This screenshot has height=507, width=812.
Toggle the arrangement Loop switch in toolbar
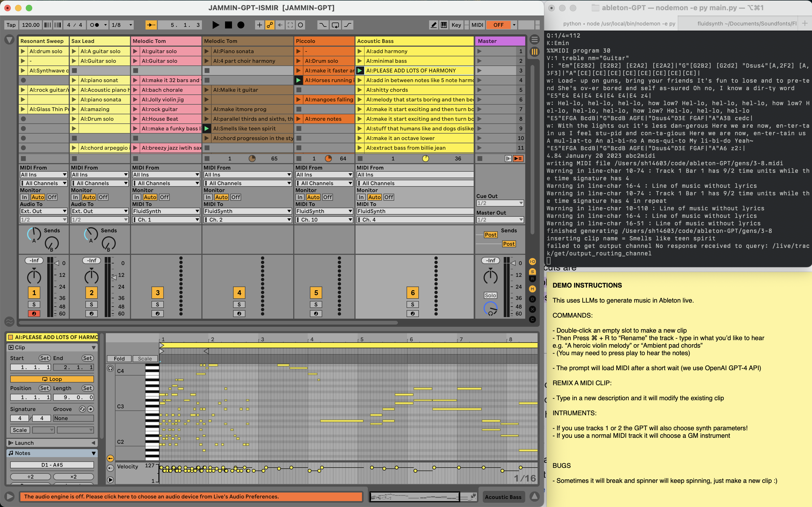click(335, 25)
